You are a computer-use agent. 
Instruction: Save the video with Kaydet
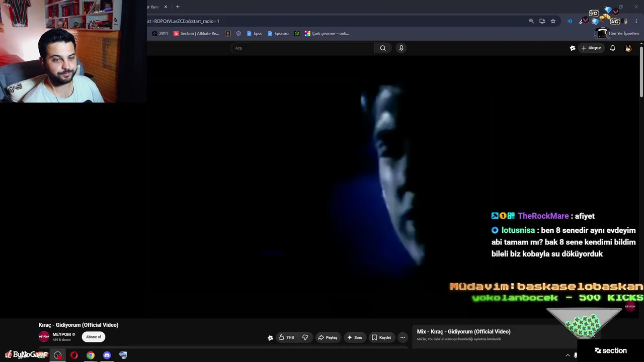381,337
